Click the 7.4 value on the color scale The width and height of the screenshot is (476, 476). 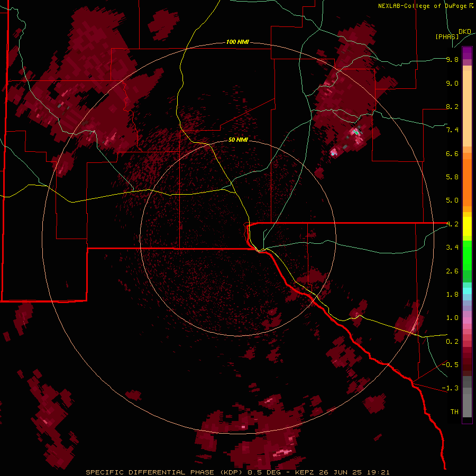tap(452, 130)
